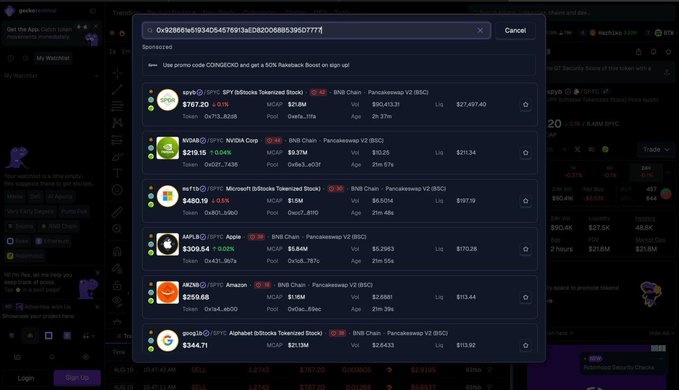Click the contract address search input
The height and width of the screenshot is (390, 679).
316,30
